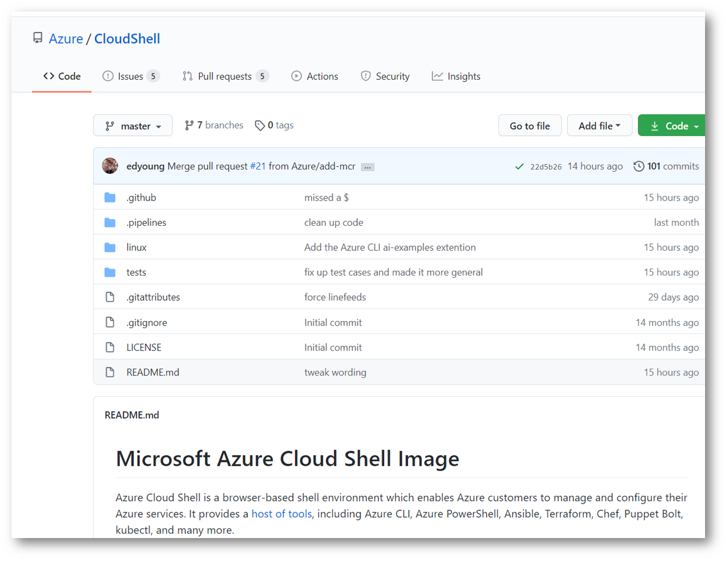The height and width of the screenshot is (561, 728).
Task: Click the file icon for README.md
Action: [x=110, y=372]
